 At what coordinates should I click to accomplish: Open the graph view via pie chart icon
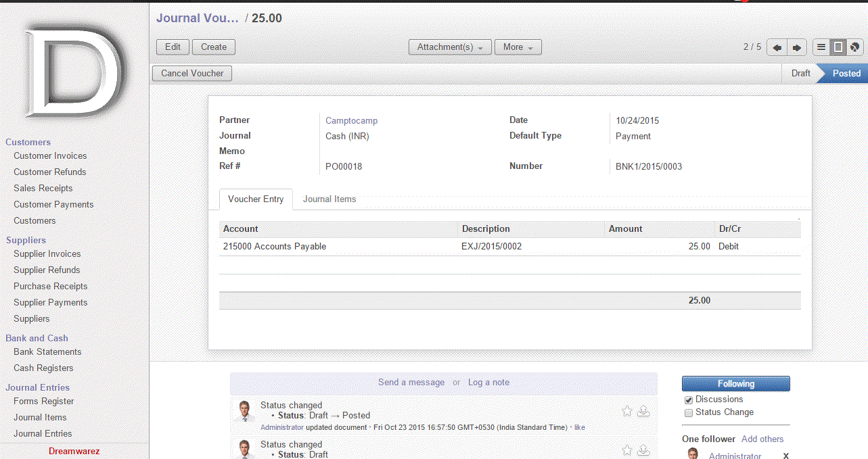coord(853,47)
